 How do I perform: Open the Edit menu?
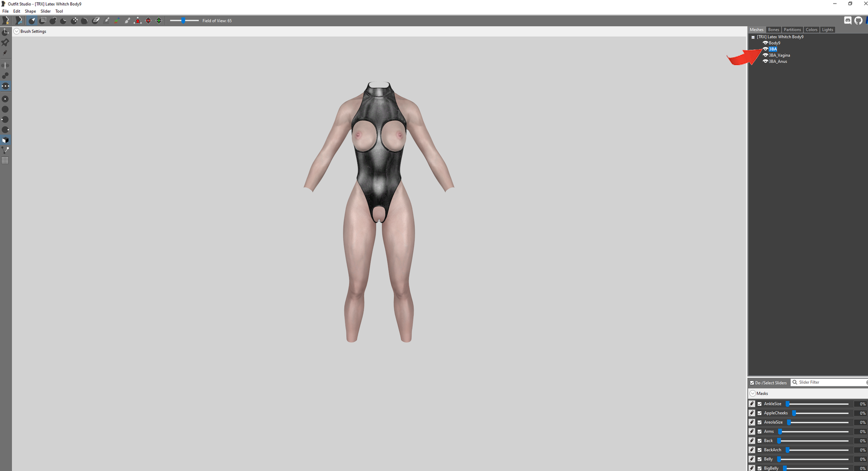pyautogui.click(x=17, y=11)
